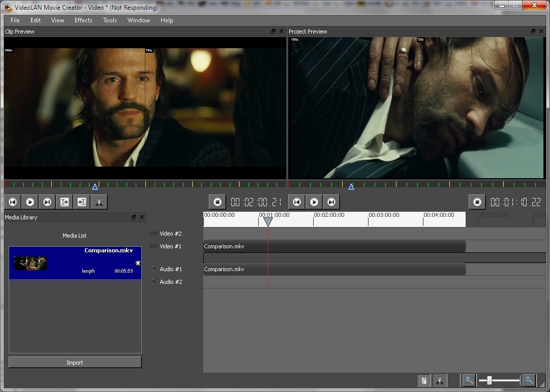Screen dimensions: 550x392
Task: Click the timeline zoom out magnifier
Action: click(469, 380)
